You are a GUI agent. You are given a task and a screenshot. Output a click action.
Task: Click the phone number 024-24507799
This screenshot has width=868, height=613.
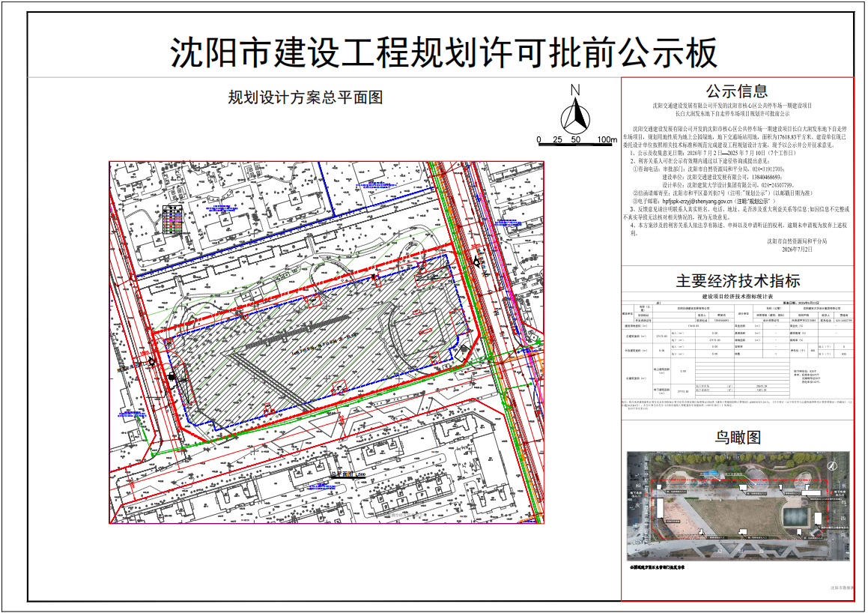(777, 186)
